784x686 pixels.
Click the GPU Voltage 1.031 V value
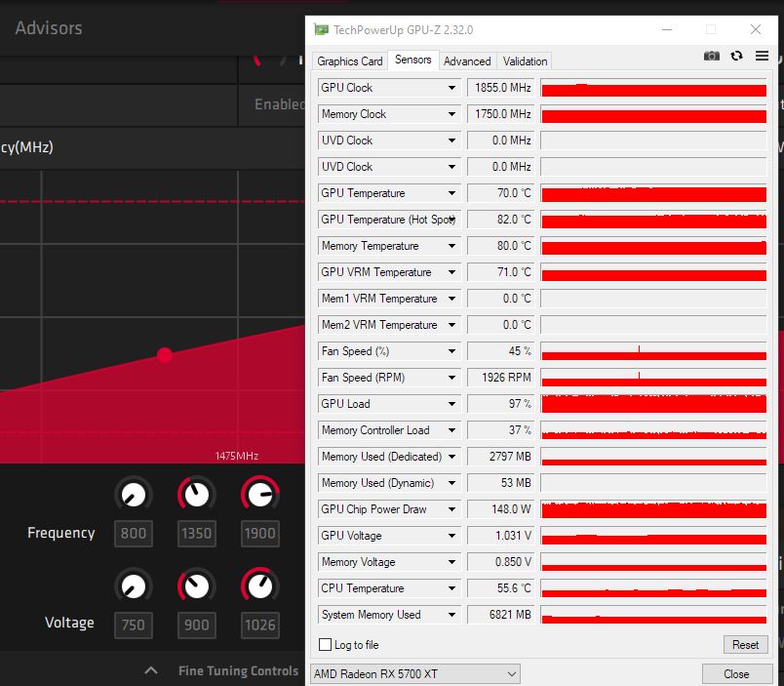click(x=500, y=536)
